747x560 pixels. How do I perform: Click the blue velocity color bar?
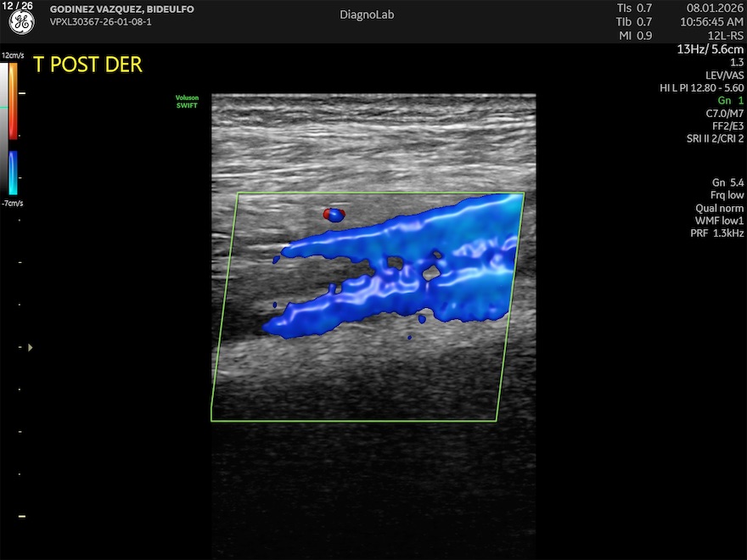tap(13, 172)
